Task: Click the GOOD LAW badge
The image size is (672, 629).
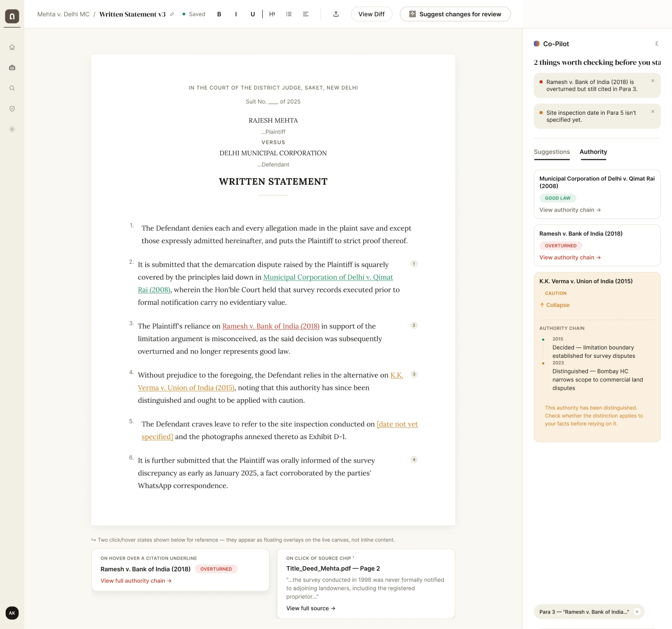Action: point(558,198)
